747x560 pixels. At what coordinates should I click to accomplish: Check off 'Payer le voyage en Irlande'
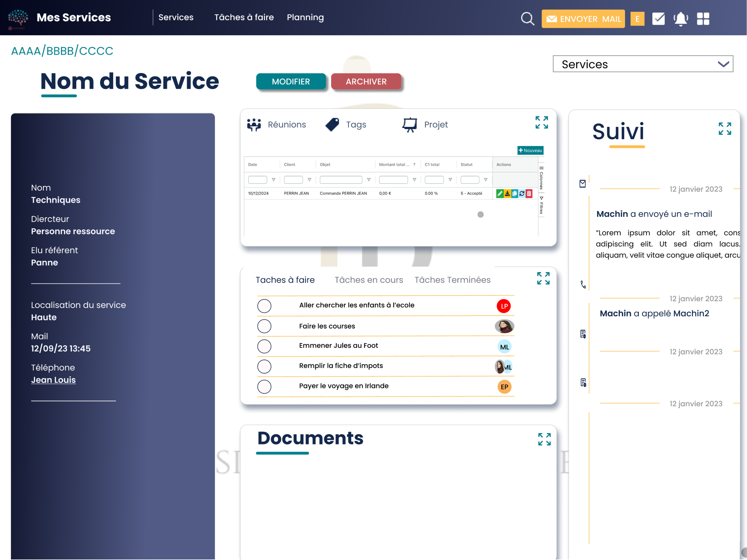coord(264,387)
